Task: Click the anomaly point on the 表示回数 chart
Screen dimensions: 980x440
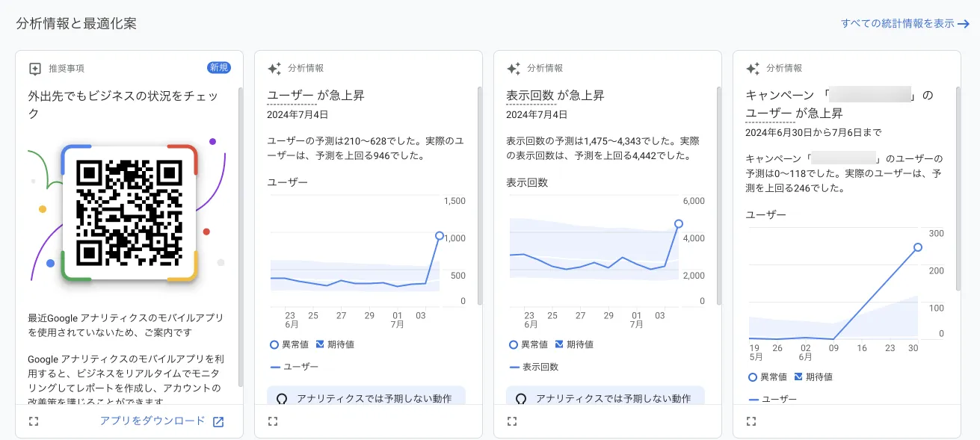Action: pos(678,223)
